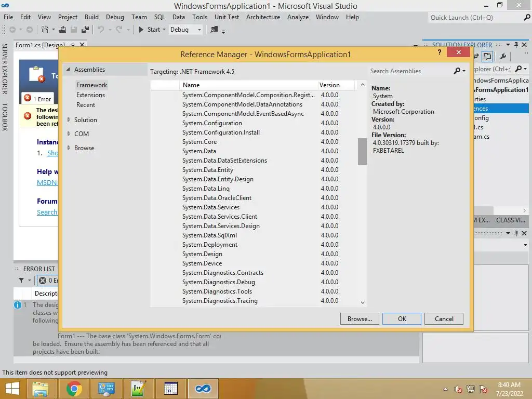Click the Windows Start button

12,389
